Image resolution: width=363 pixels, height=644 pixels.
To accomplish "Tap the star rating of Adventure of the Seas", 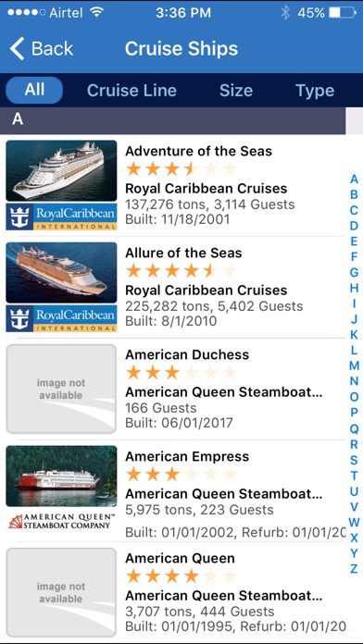I will [x=181, y=168].
